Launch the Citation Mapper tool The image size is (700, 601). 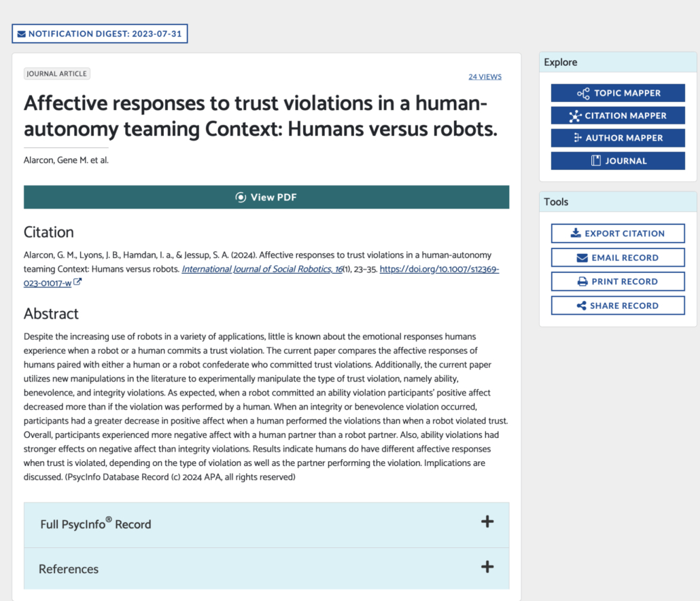click(x=618, y=115)
